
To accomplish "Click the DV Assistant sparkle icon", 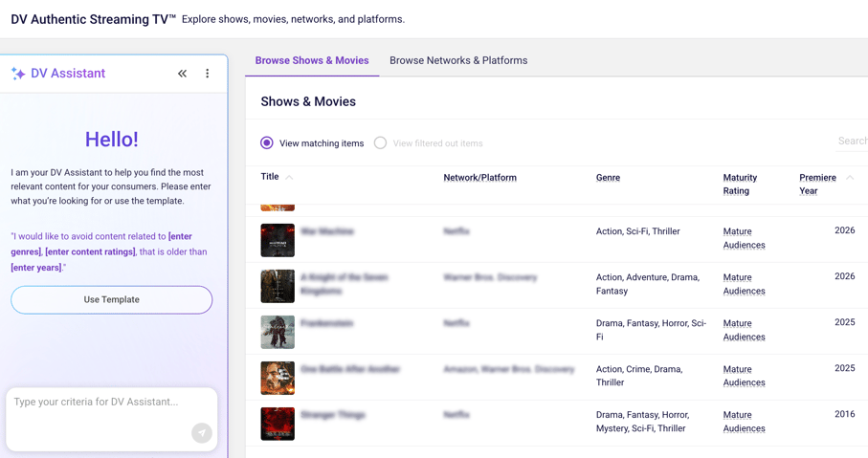I will [x=18, y=74].
